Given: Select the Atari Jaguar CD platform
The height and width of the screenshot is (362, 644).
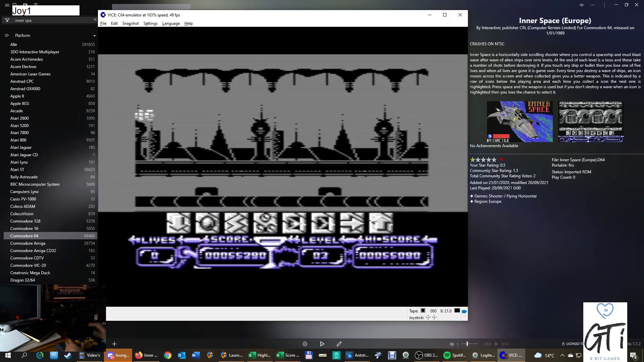Looking at the screenshot, I should [50, 155].
